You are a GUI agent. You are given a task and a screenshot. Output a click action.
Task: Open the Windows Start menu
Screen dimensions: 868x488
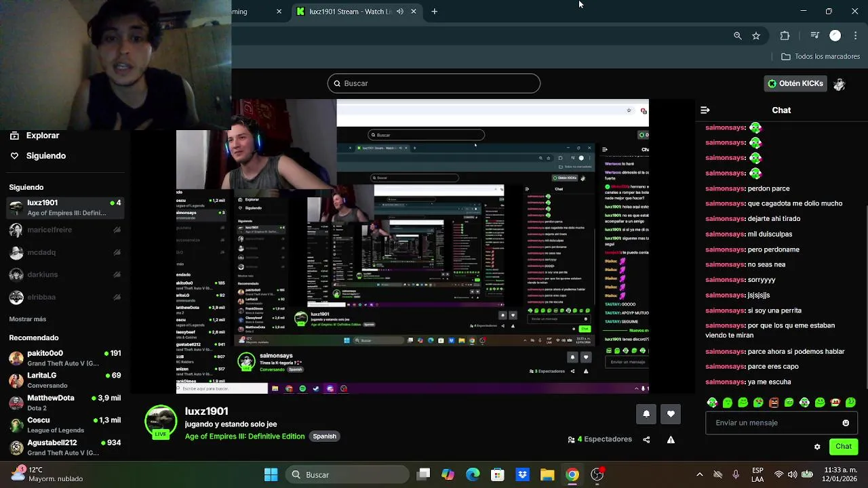pyautogui.click(x=271, y=474)
